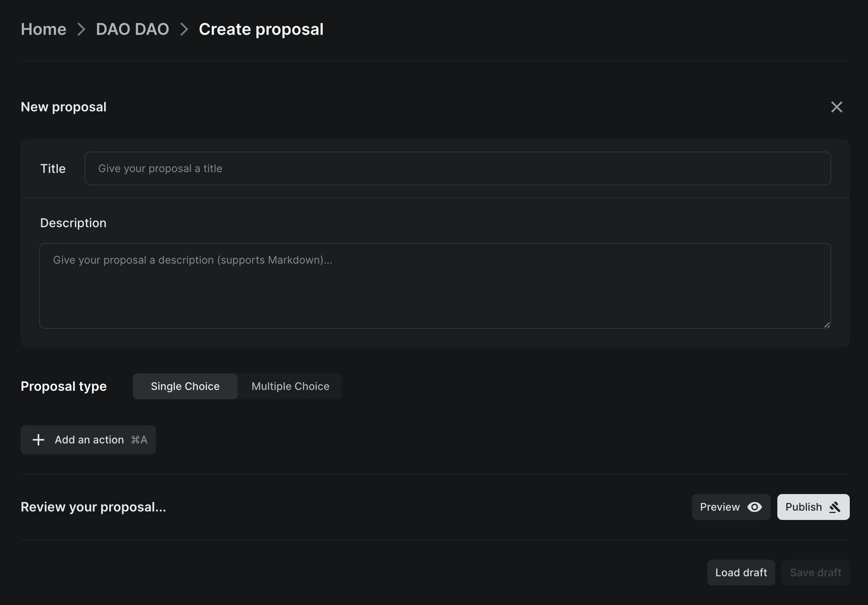Screen dimensions: 868x605
Task: Go to the Home breadcrumb
Action: coord(43,29)
